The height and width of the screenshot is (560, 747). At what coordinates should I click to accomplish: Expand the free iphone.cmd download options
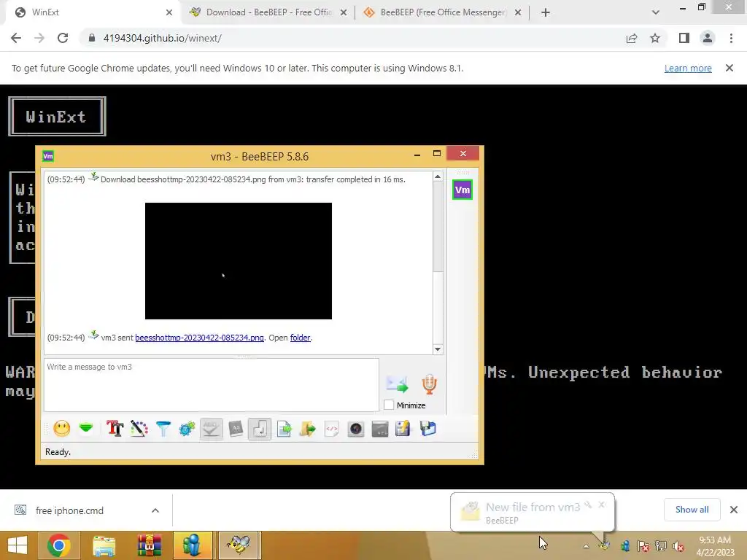(155, 510)
